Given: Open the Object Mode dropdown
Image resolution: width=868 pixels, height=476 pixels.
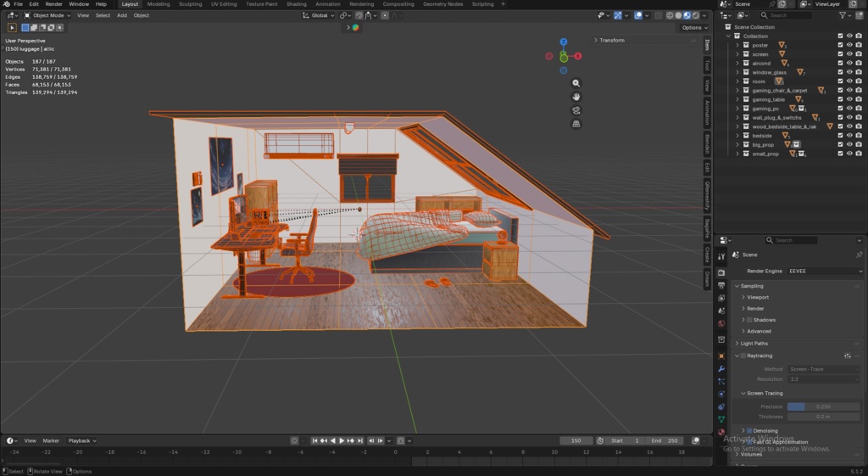Looking at the screenshot, I should click(47, 15).
